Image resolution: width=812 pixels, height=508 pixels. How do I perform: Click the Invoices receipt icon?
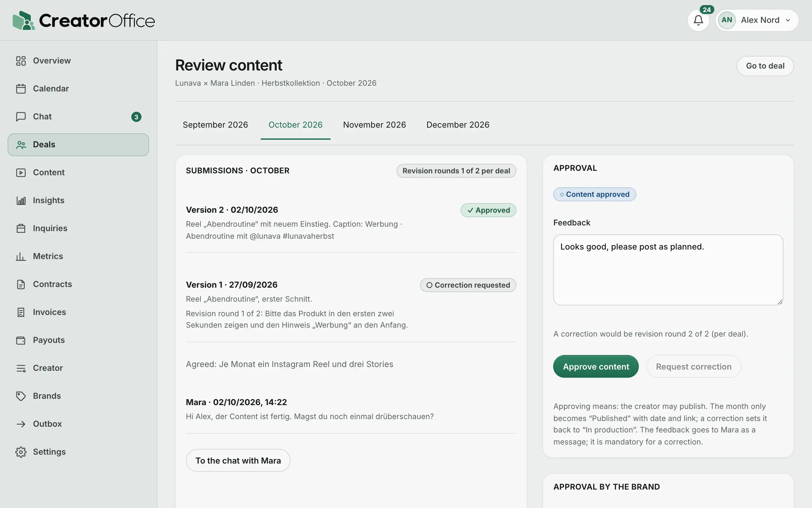(x=21, y=312)
